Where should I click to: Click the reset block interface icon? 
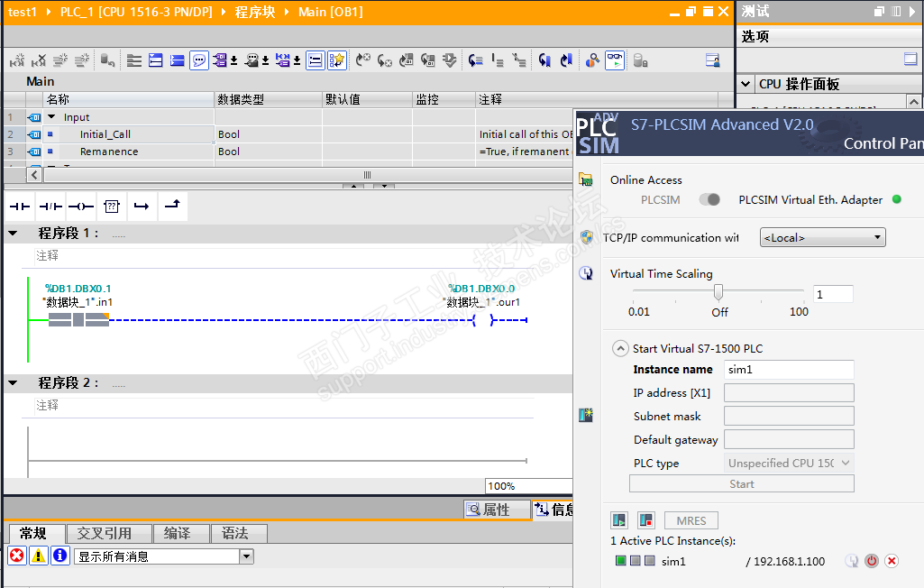coord(107,60)
